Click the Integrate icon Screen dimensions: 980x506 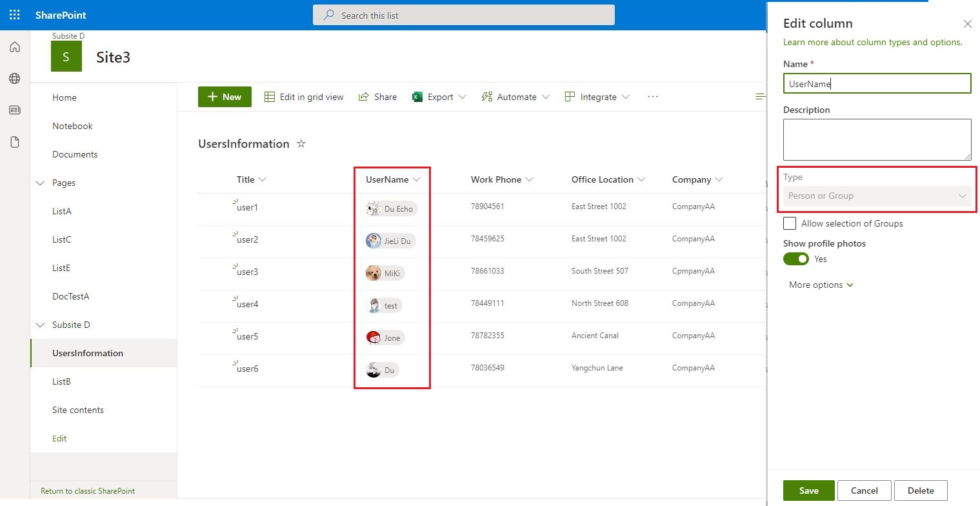(x=570, y=97)
